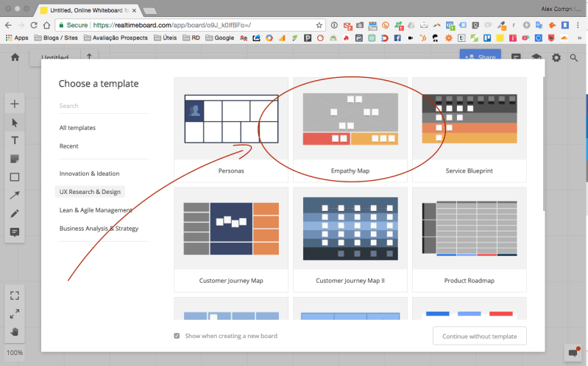Open the Google bookmark folder

[x=220, y=37]
